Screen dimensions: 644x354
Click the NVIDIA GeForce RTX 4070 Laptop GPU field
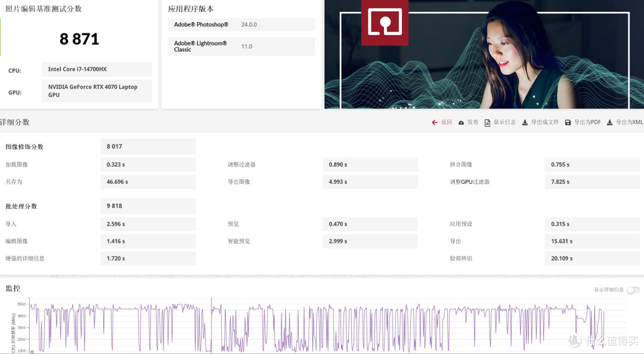(x=97, y=91)
